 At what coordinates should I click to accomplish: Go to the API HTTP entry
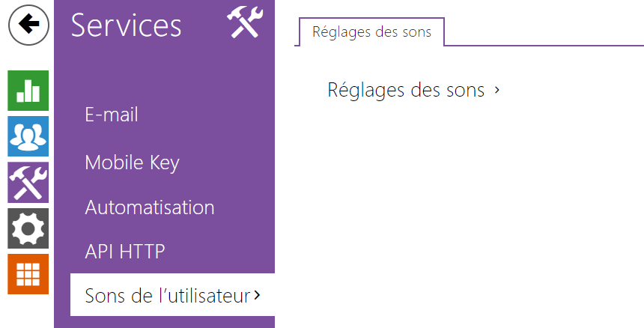pos(125,251)
